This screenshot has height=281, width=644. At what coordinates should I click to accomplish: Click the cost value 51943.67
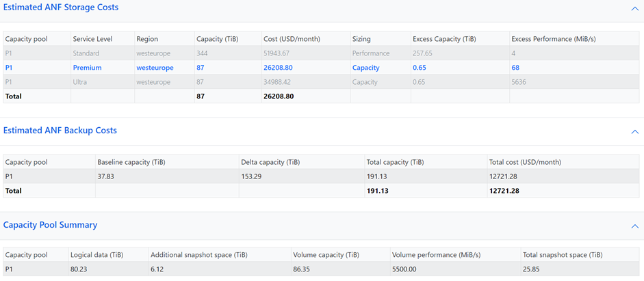coord(276,53)
